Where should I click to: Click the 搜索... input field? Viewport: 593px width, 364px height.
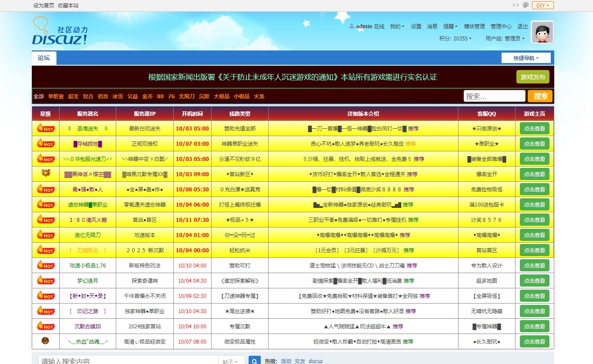coord(495,96)
